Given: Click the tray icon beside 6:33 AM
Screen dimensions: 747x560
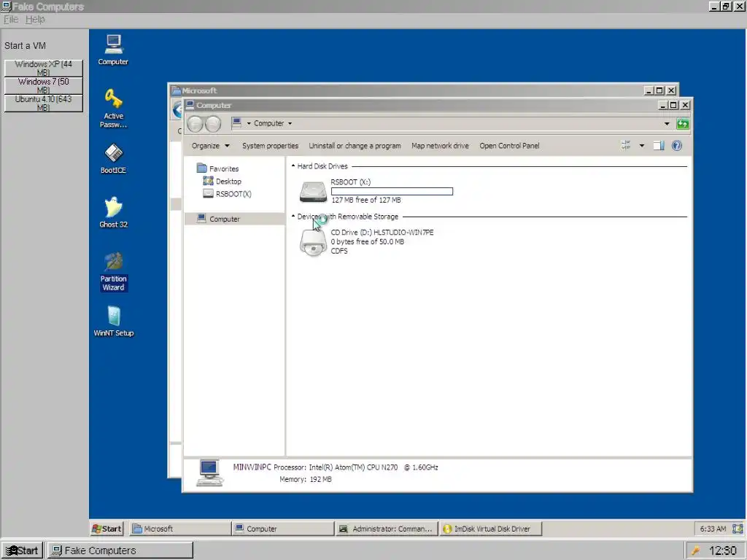Looking at the screenshot, I should click(x=738, y=529).
